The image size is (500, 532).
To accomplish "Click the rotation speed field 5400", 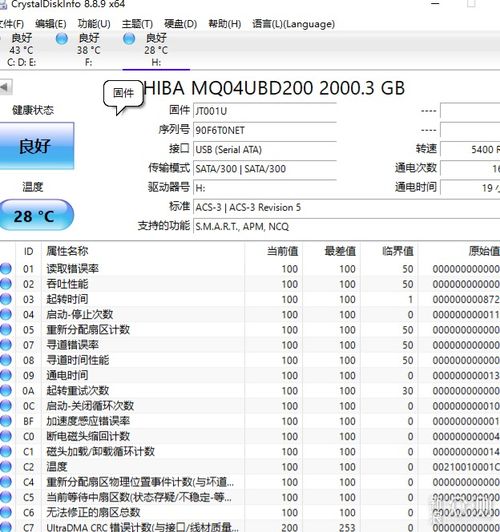I will 470,149.
